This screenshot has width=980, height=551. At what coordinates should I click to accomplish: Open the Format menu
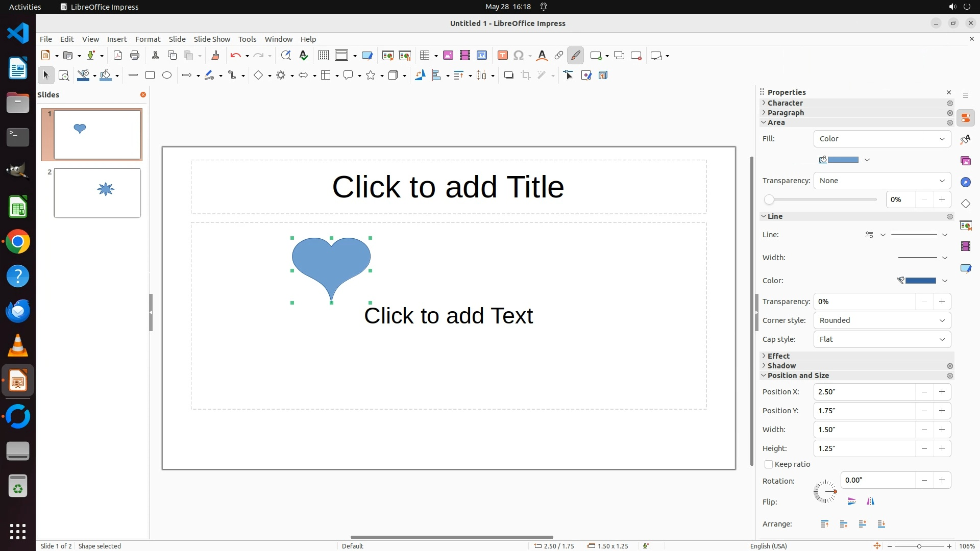point(148,39)
